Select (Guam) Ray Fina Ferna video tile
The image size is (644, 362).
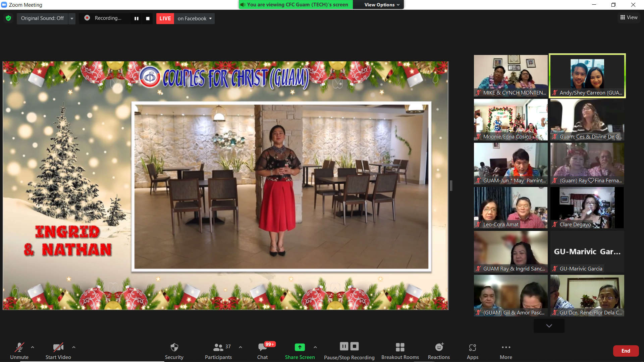coord(587,164)
